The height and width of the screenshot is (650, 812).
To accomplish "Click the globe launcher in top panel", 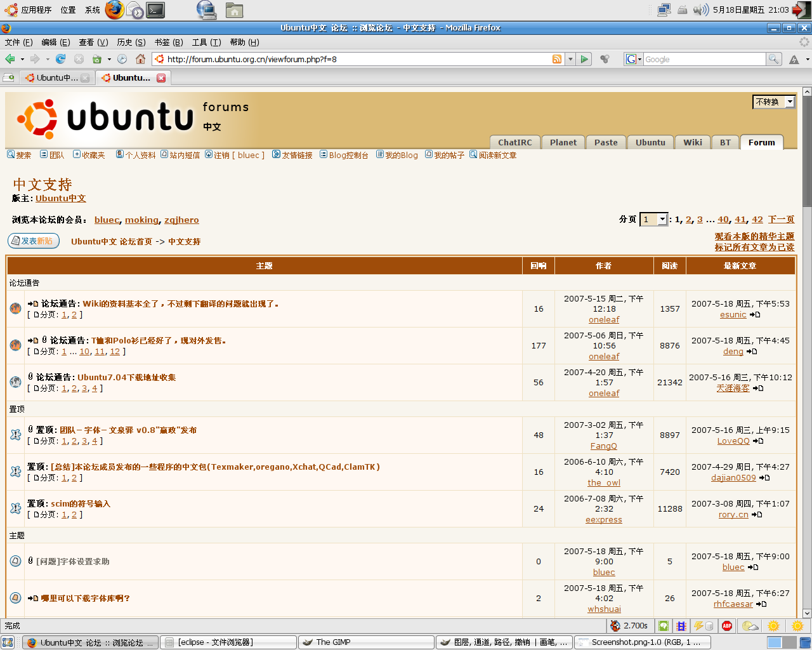I will (x=206, y=10).
